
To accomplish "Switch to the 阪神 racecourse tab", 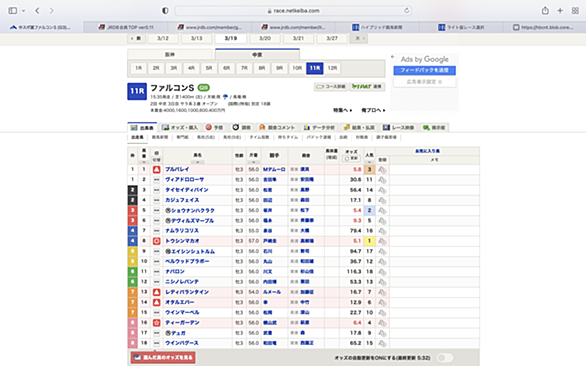I will (x=170, y=55).
